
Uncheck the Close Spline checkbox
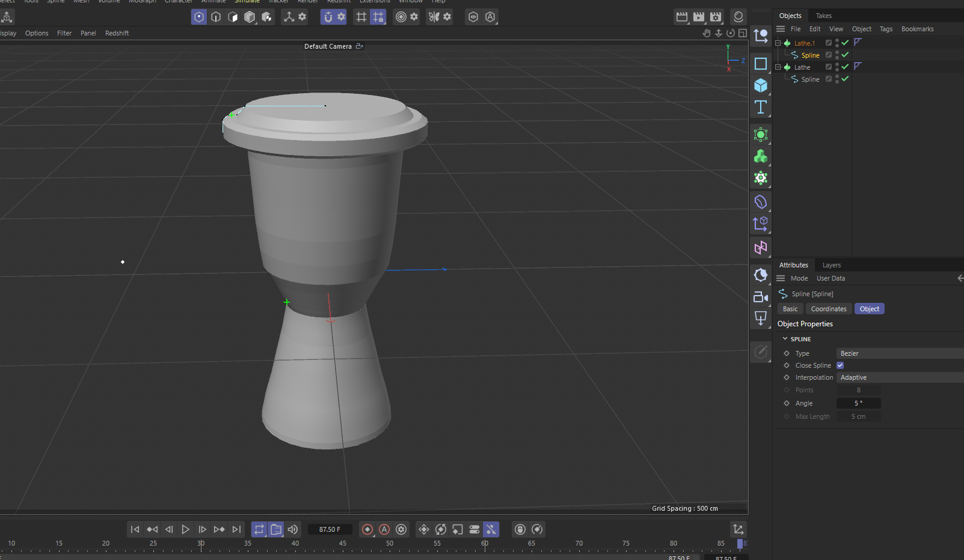pyautogui.click(x=840, y=365)
